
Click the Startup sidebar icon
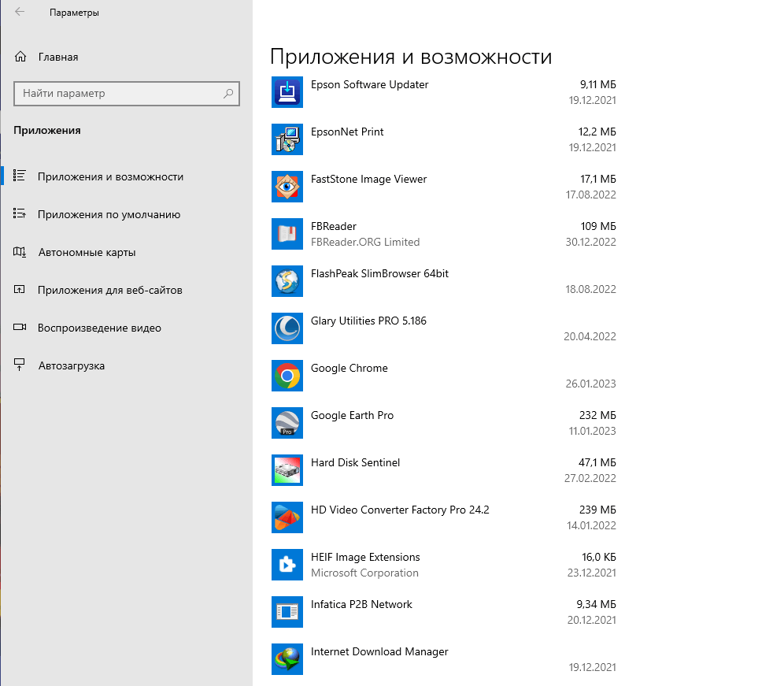(20, 365)
